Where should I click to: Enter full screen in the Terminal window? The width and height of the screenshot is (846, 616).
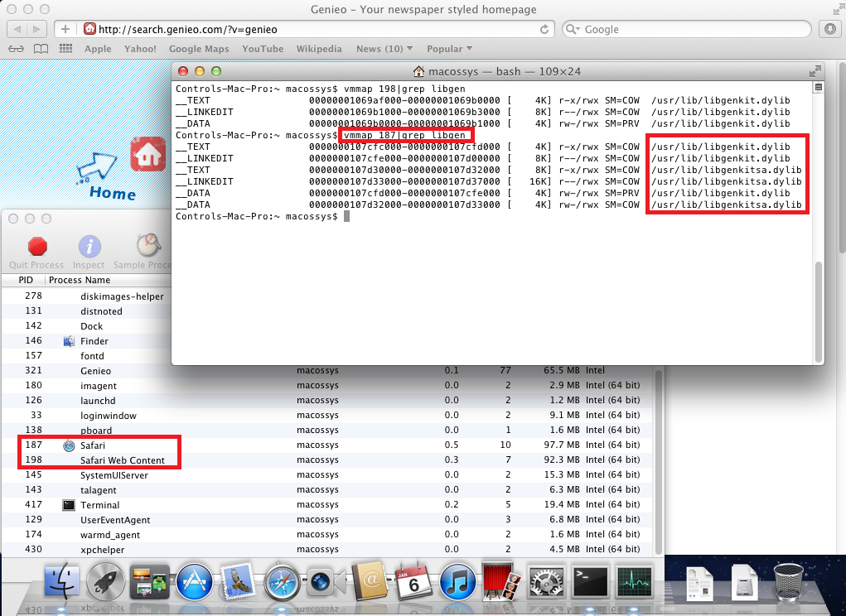tap(815, 71)
